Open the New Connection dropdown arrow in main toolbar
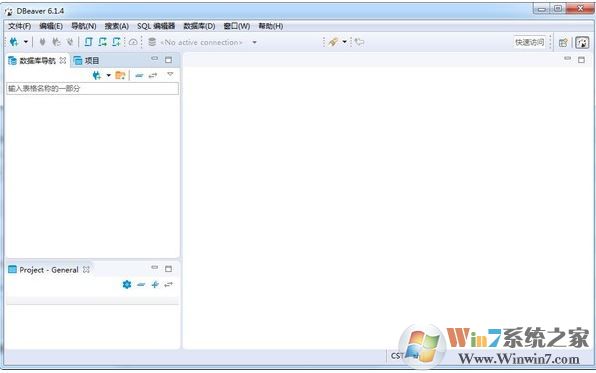 point(26,42)
